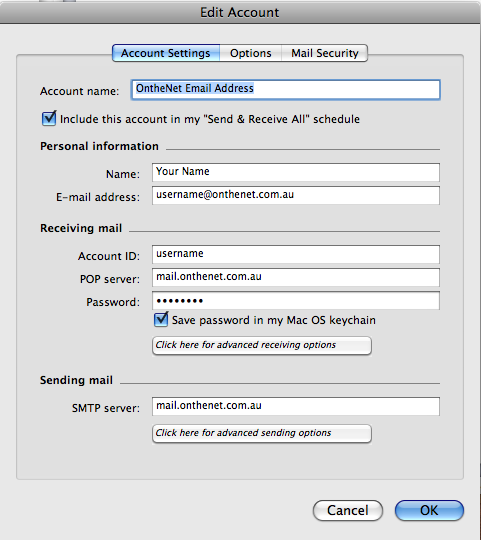
Task: Click the Account ID field
Action: click(x=296, y=254)
